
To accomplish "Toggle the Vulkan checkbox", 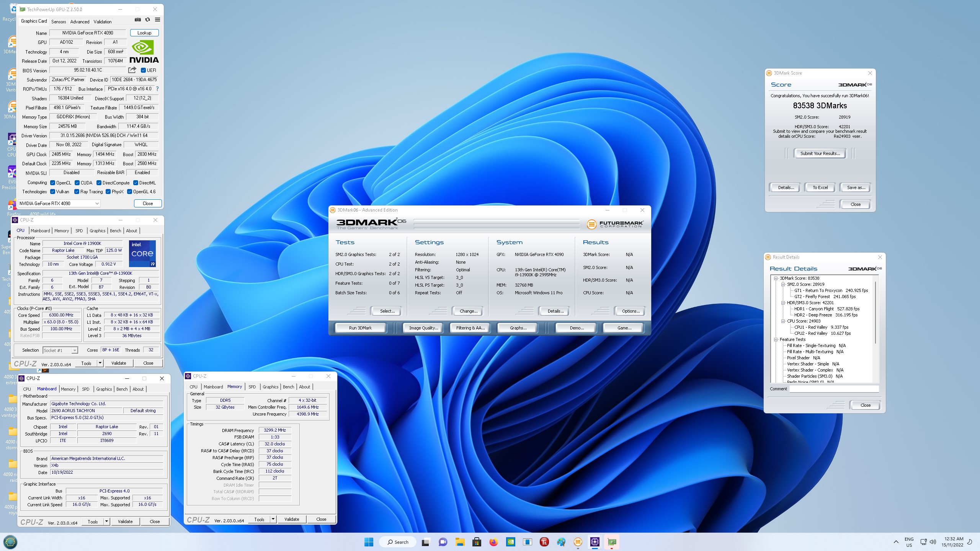I will [x=53, y=192].
